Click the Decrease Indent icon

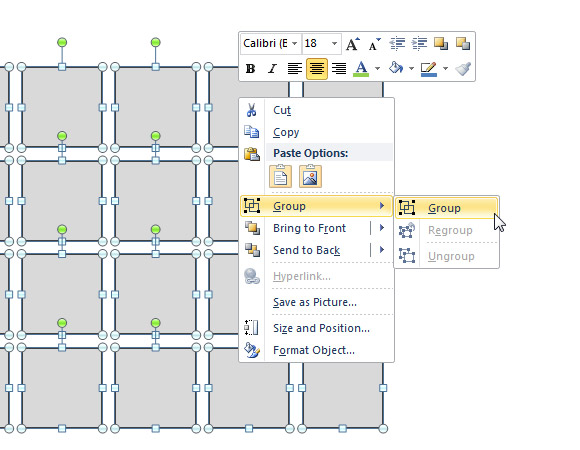pos(397,44)
